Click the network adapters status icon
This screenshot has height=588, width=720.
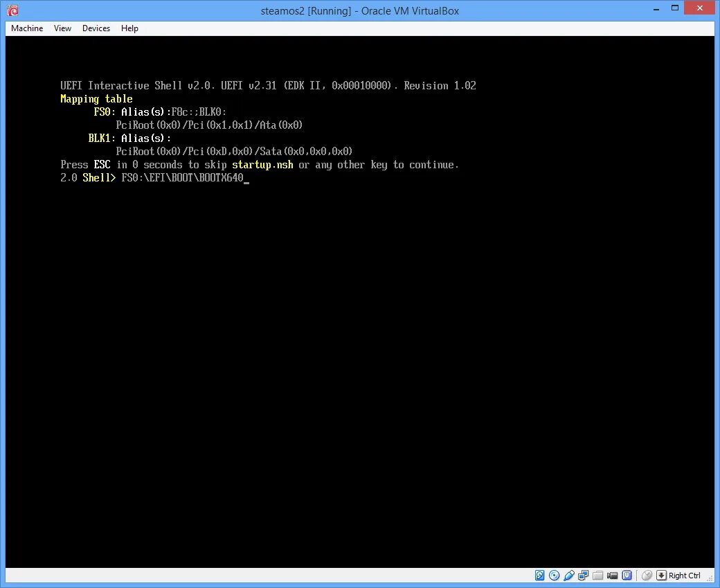583,575
